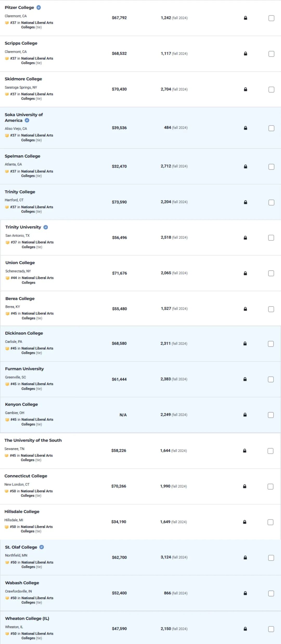Viewport: 281px width, 644px height.
Task: Visit the Connecticut College page
Action: 26,476
